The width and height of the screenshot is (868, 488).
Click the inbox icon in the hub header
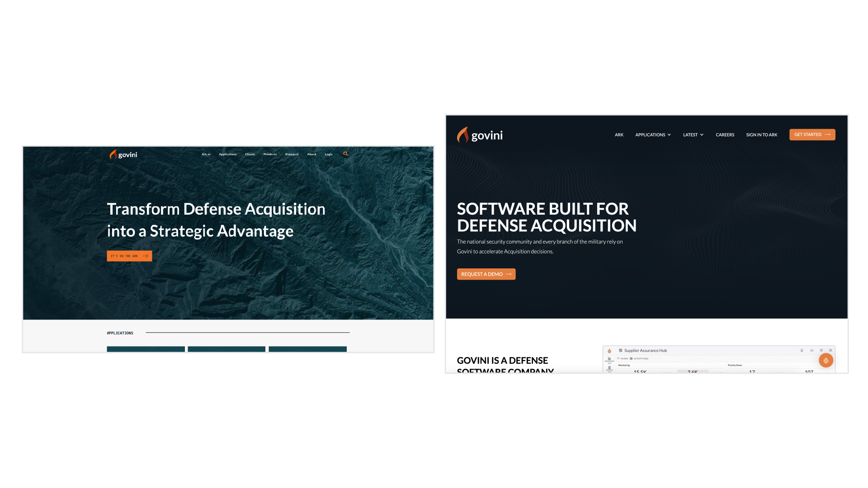[x=812, y=350]
